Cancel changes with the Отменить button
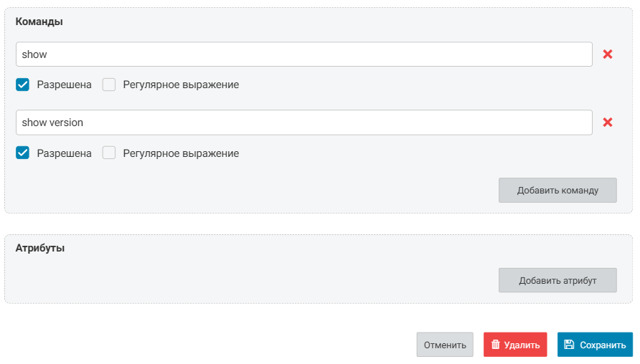 [445, 345]
